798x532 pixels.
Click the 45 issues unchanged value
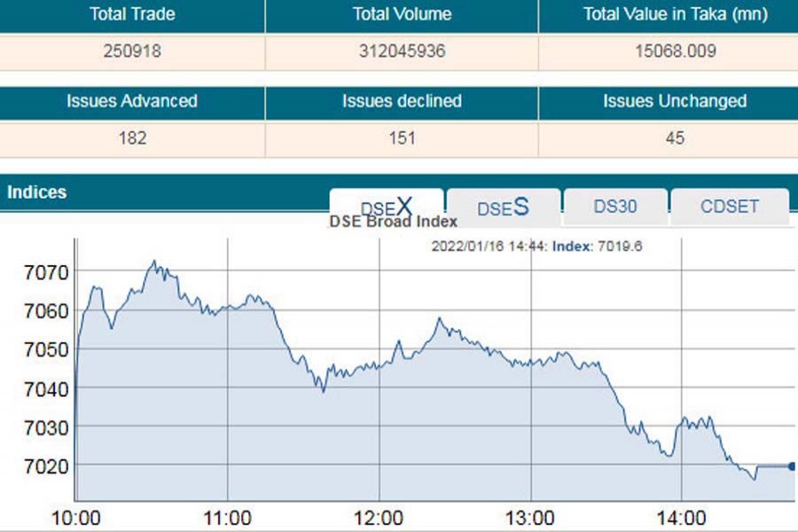point(675,138)
